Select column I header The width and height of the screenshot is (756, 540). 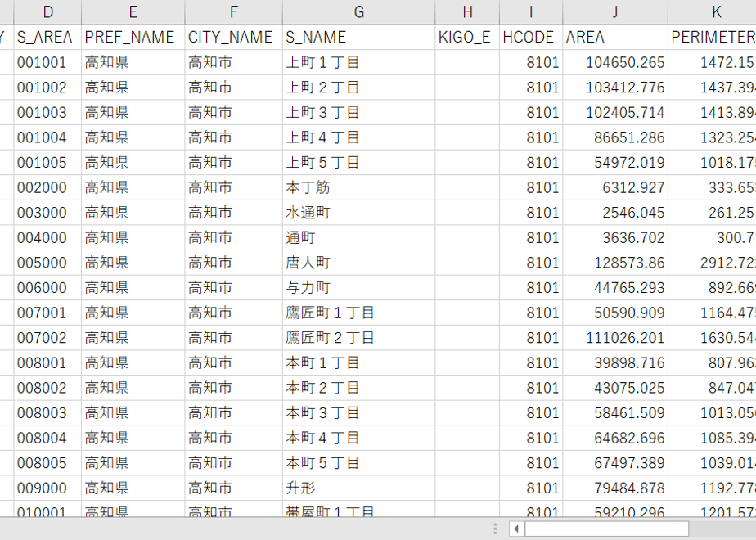pos(531,12)
